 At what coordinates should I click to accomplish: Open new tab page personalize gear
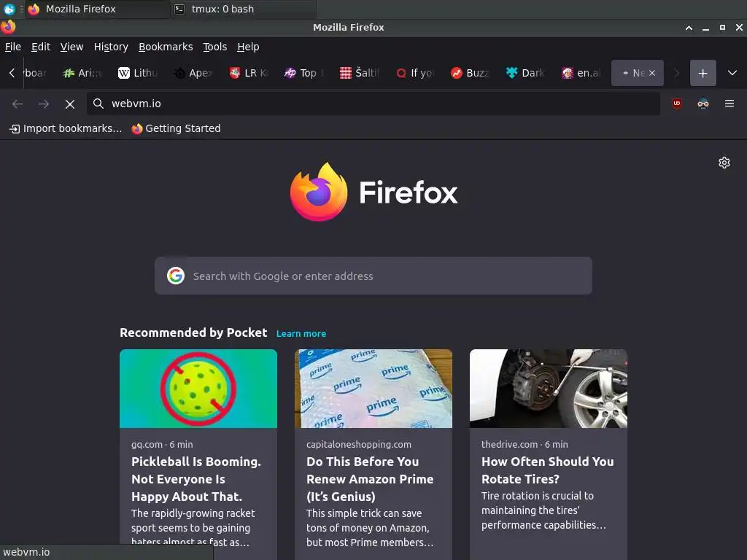click(x=724, y=163)
